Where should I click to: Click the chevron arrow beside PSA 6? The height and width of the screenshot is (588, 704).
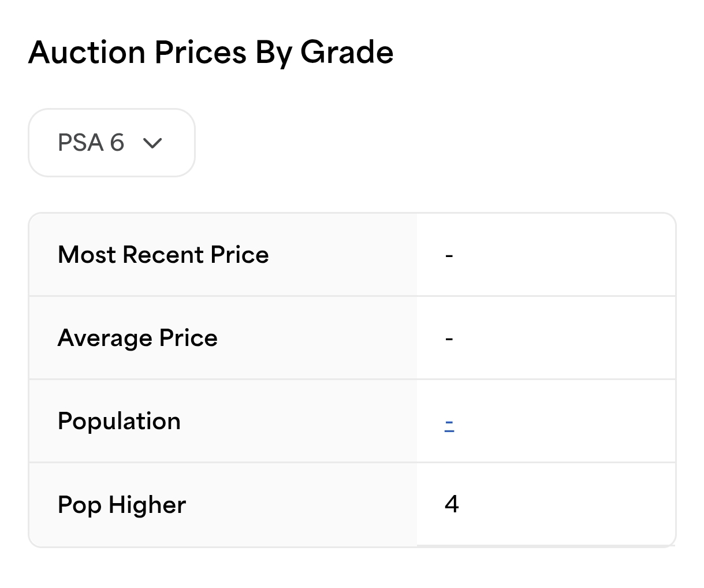tap(152, 143)
